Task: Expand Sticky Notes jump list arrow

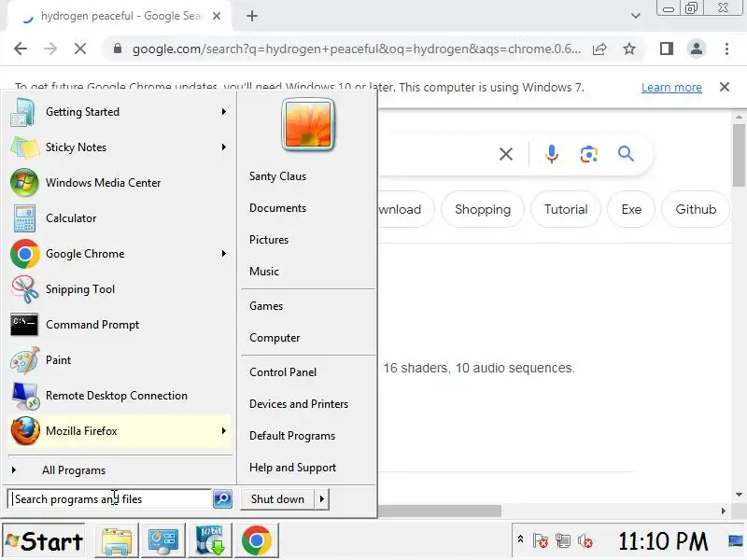Action: 223,147
